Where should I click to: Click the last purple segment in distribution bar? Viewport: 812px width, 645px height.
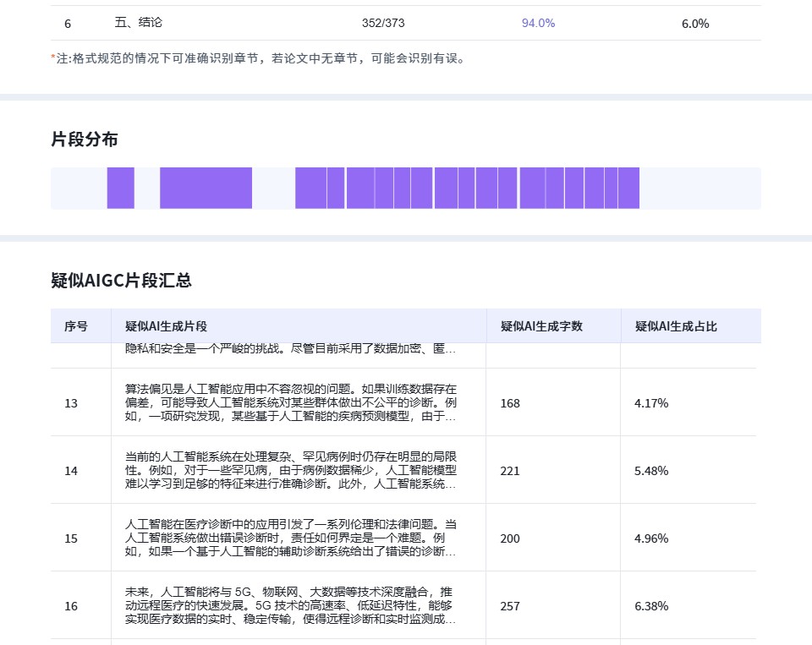point(628,188)
